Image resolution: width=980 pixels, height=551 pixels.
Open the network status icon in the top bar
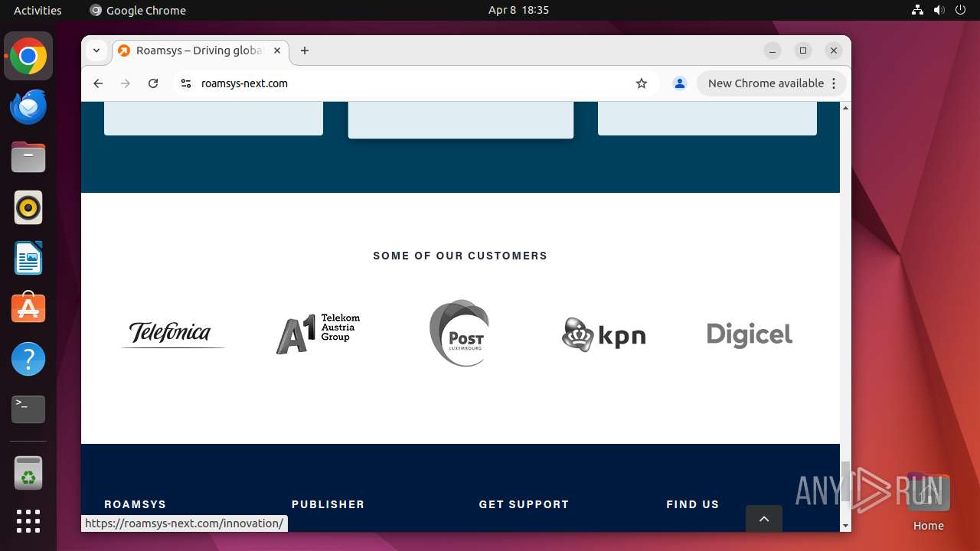[x=917, y=10]
